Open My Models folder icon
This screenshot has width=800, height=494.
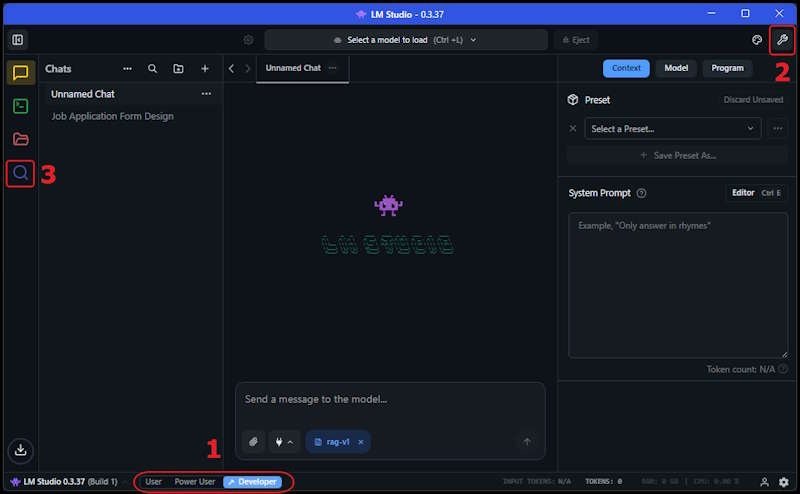20,139
